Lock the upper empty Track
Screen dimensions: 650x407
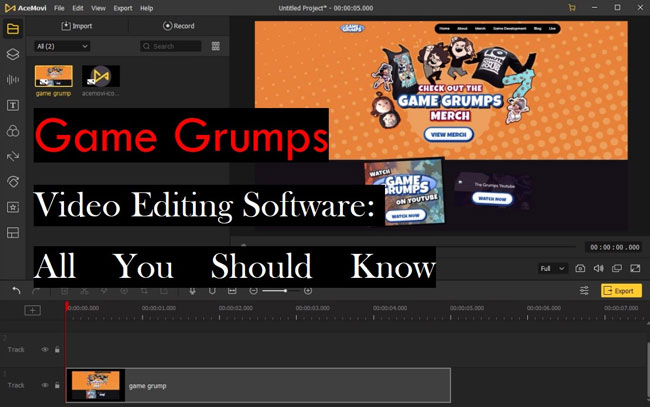[57, 350]
